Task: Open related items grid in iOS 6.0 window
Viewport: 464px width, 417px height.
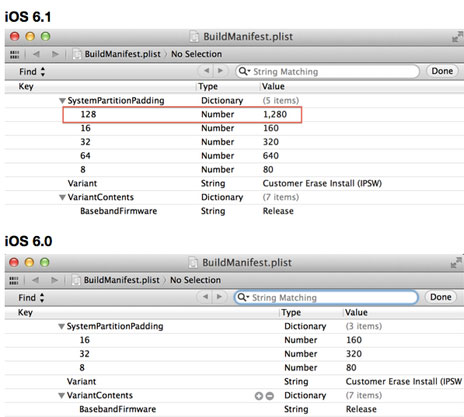Action: 14,280
